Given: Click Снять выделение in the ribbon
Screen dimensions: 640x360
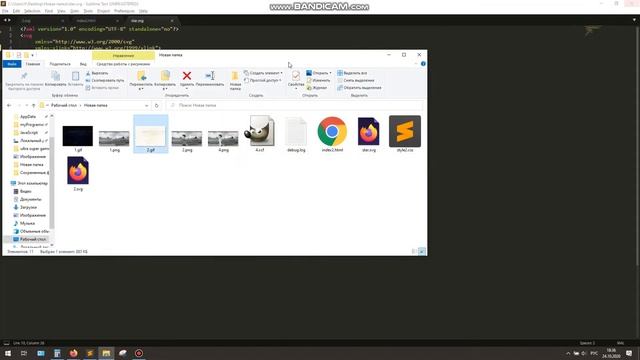Looking at the screenshot, I should 356,80.
